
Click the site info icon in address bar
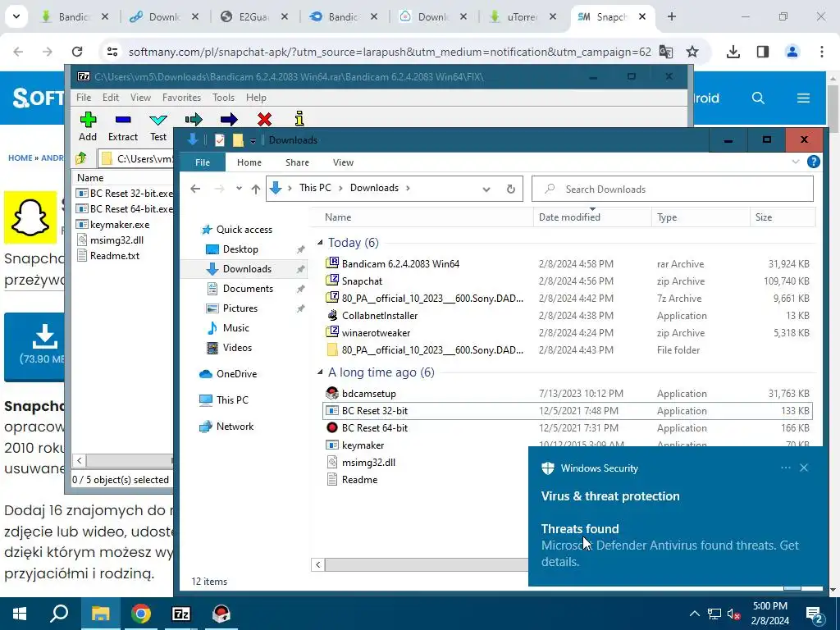[x=112, y=52]
